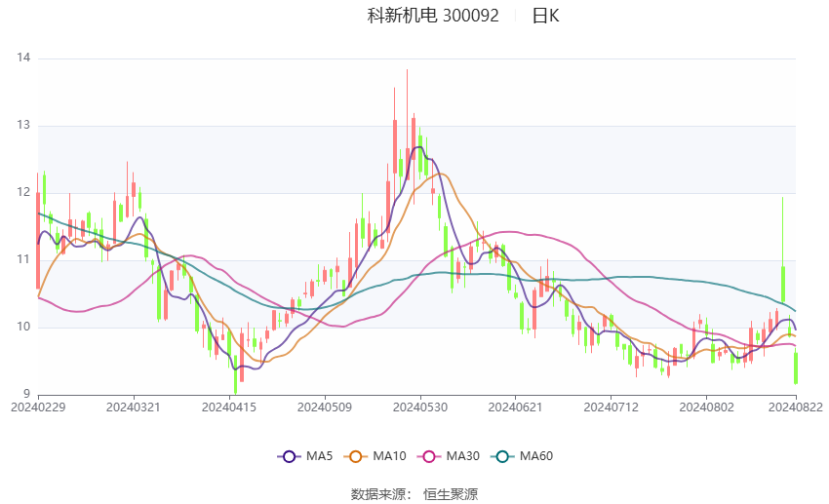Click the y-axis value 13
The height and width of the screenshot is (504, 829).
(23, 125)
